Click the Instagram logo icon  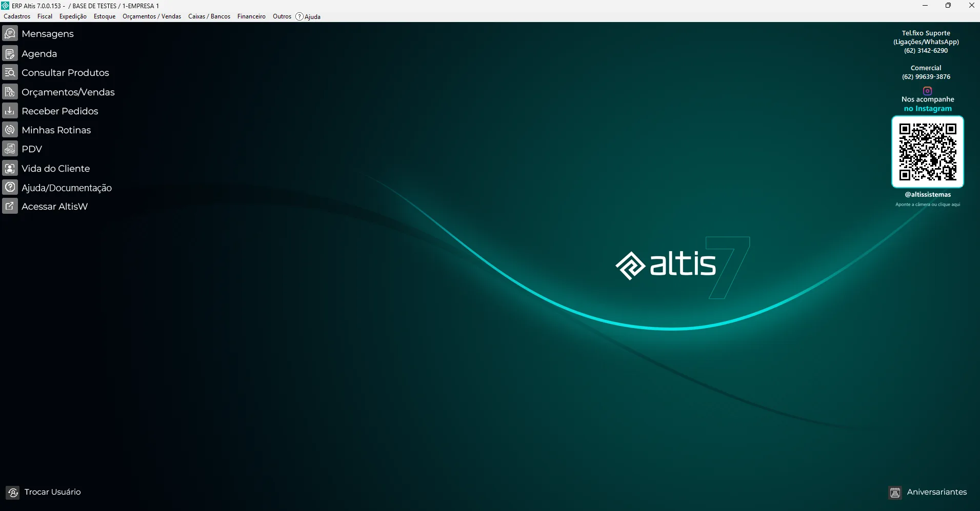[x=928, y=91]
